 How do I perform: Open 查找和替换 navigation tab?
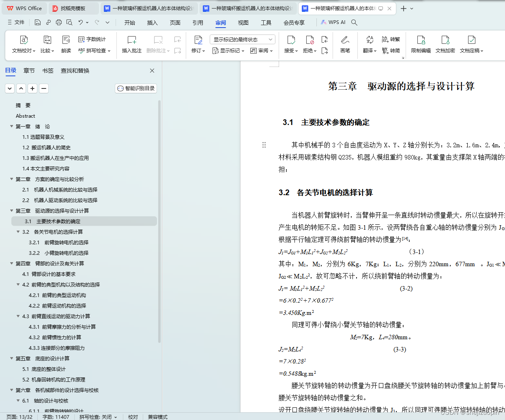click(x=75, y=71)
